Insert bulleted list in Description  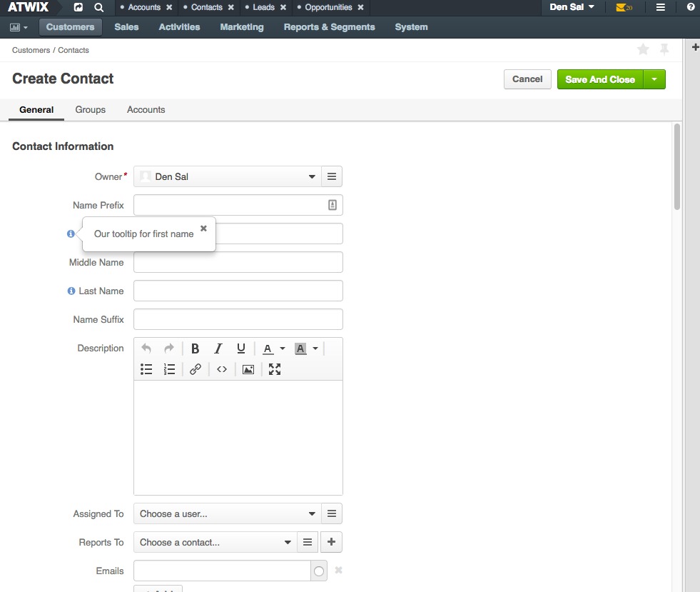(146, 369)
